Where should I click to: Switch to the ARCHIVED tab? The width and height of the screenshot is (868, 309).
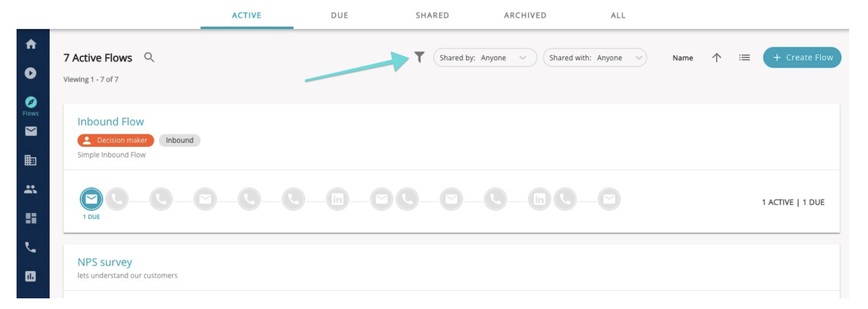point(525,15)
